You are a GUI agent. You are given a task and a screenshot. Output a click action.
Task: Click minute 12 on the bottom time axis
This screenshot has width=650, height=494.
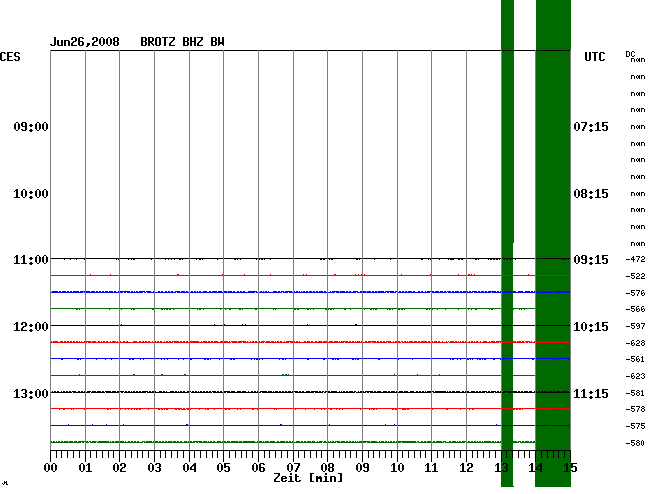[x=466, y=468]
